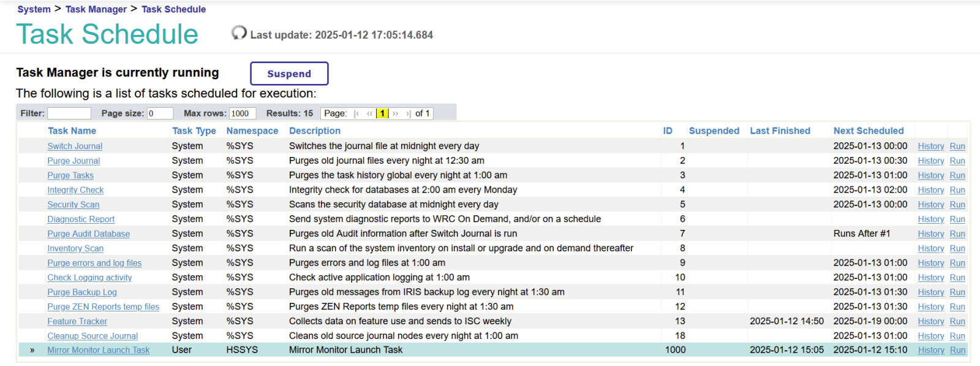The height and width of the screenshot is (366, 980).
Task: Select page 1 in pagination
Action: click(x=382, y=113)
